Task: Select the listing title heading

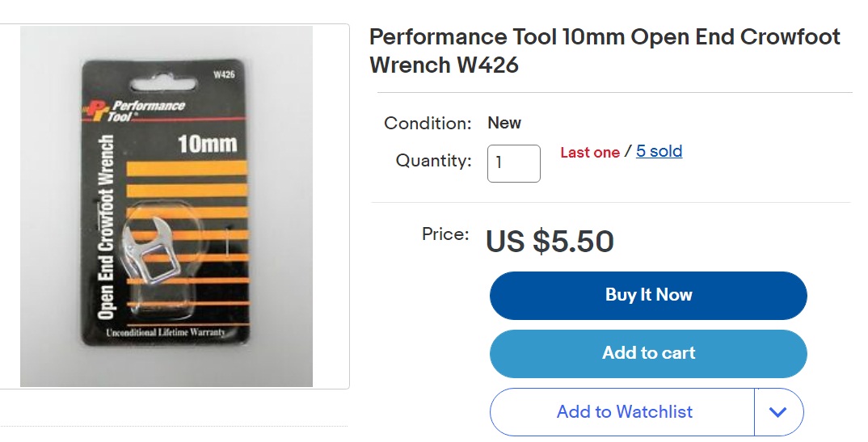Action: 605,50
